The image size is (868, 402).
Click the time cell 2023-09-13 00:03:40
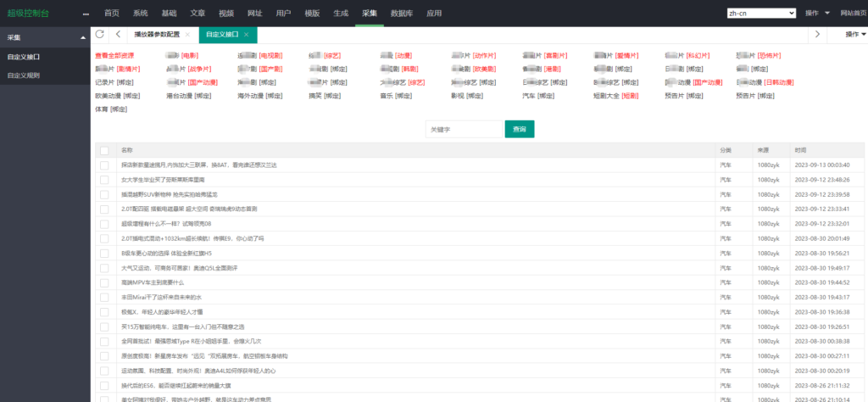tap(822, 165)
